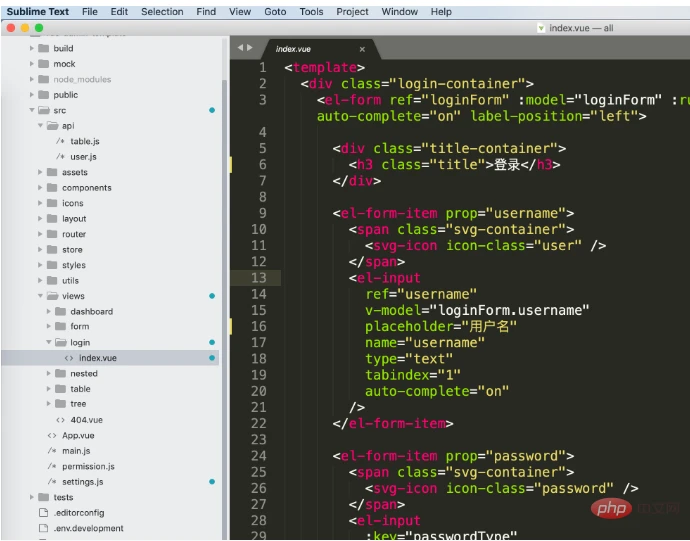This screenshot has height=541, width=690.
Task: Select index.vue in the sidebar
Action: pyautogui.click(x=110, y=358)
